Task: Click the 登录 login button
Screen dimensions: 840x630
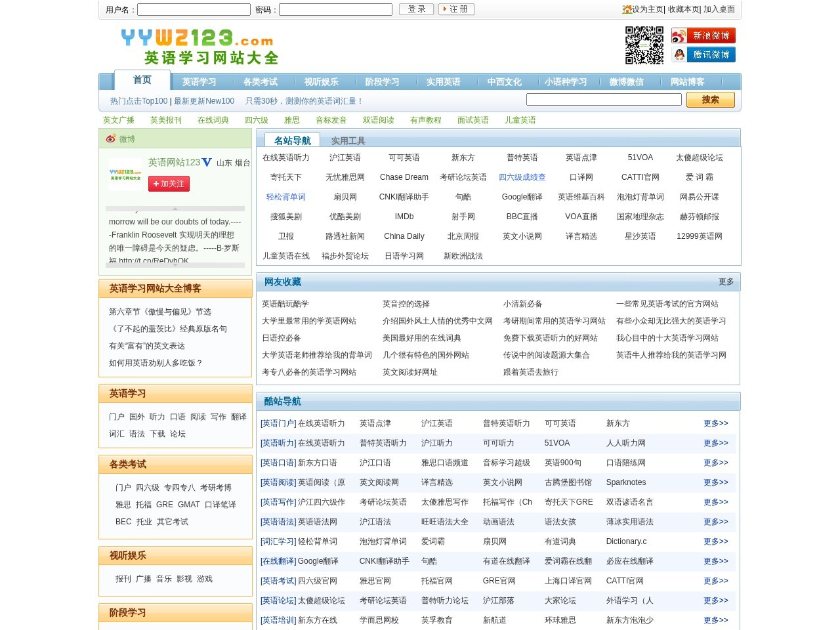Action: click(x=416, y=9)
